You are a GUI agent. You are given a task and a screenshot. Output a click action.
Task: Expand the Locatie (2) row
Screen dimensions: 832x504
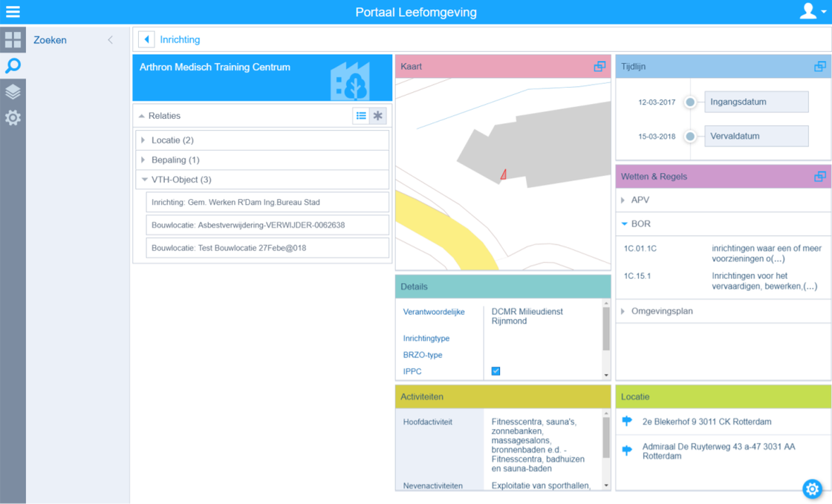(262, 140)
